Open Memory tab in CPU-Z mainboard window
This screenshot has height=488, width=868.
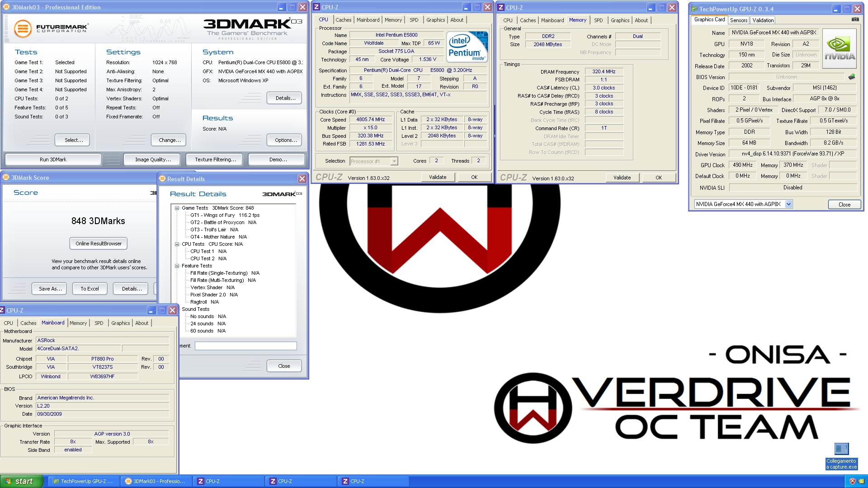[78, 323]
